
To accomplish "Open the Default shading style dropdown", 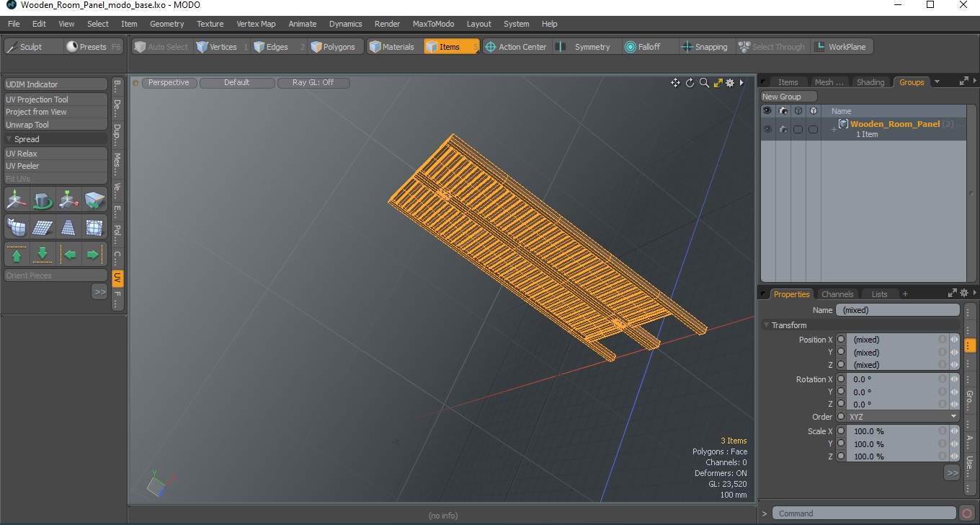I will (237, 83).
